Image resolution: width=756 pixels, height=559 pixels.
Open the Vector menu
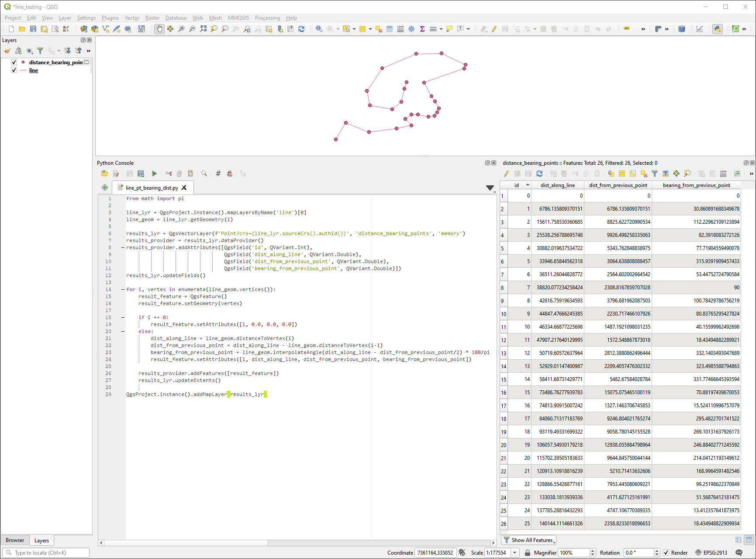click(x=132, y=18)
